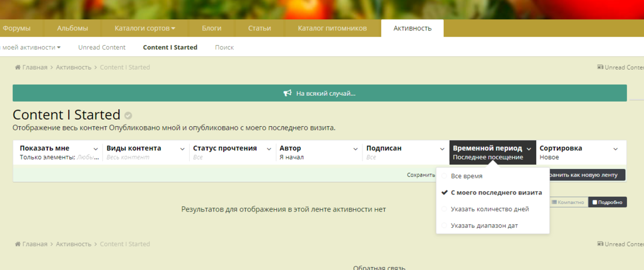This screenshot has width=644, height=270.
Task: Go to 'Content I Started' sub-navigation link
Action: pos(170,47)
